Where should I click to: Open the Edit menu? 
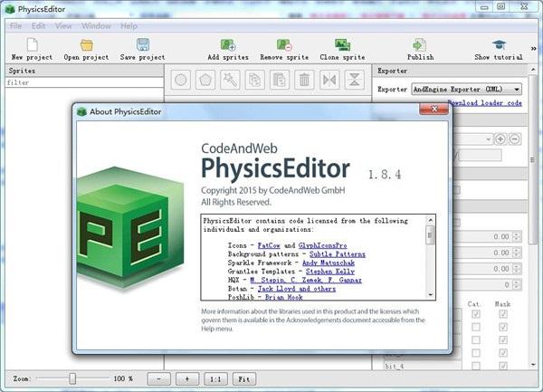(x=39, y=25)
